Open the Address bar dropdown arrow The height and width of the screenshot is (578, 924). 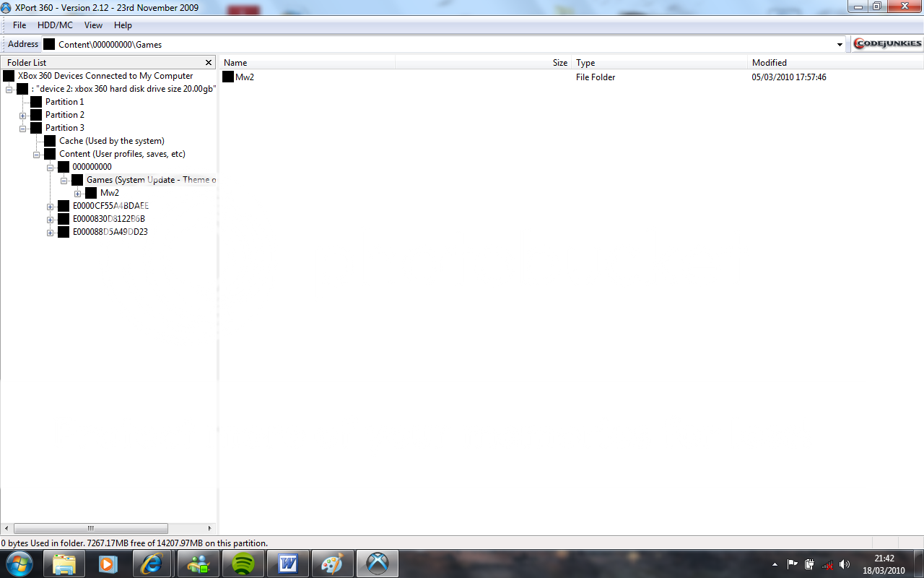(x=840, y=45)
